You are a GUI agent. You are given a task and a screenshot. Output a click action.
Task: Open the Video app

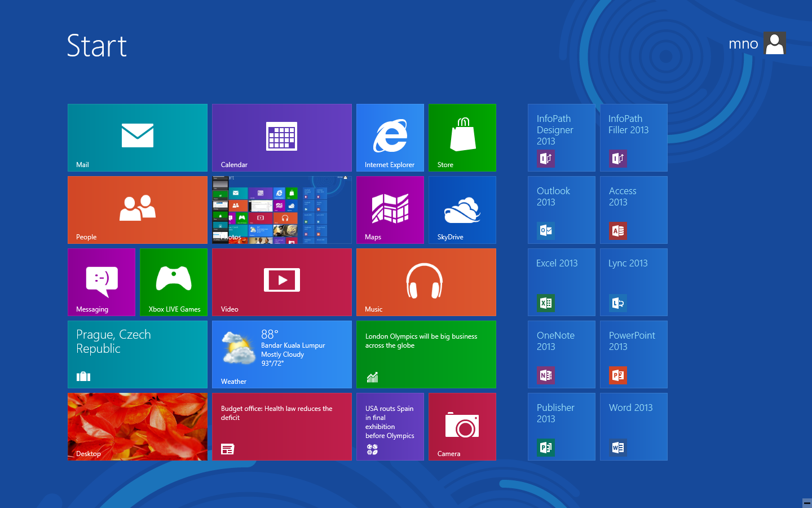point(281,282)
